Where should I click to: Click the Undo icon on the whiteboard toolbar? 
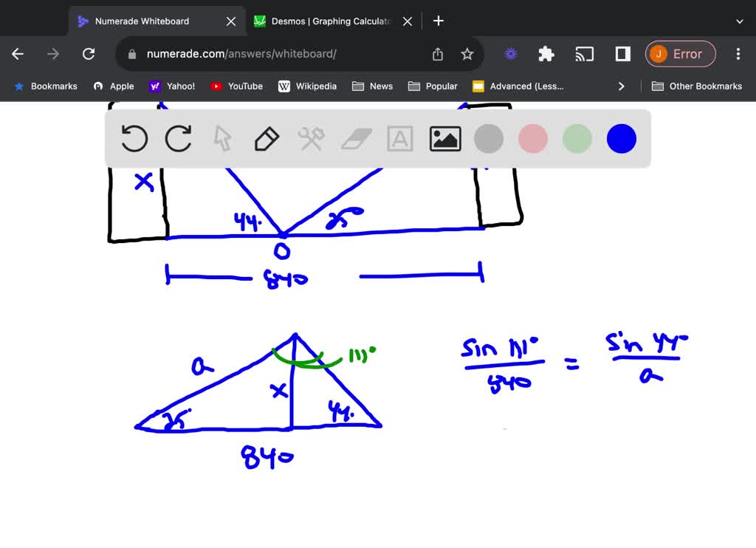pyautogui.click(x=134, y=138)
